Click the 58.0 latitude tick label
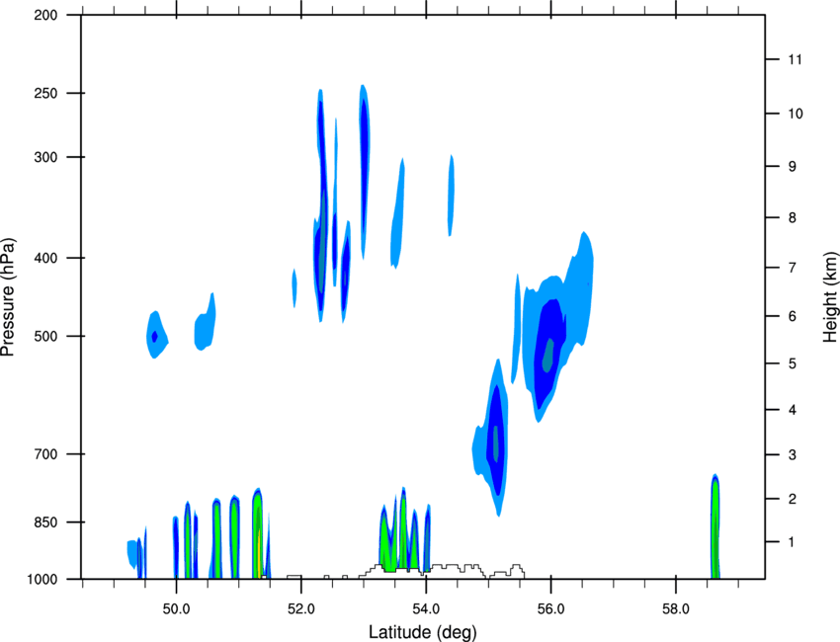The height and width of the screenshot is (642, 840). pyautogui.click(x=676, y=609)
